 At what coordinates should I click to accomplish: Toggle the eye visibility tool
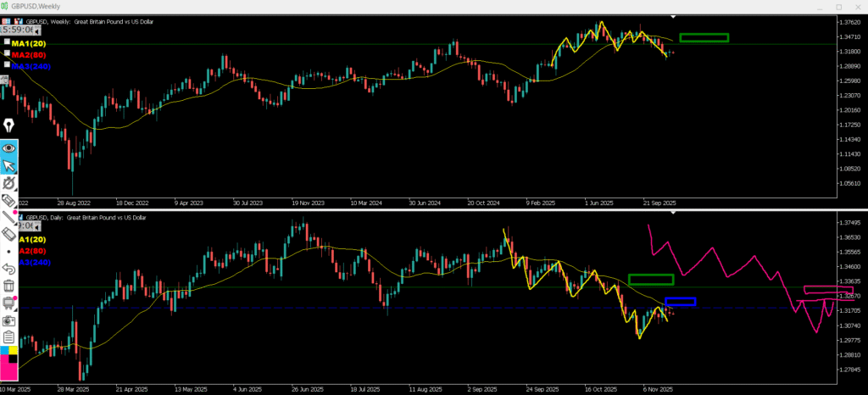click(9, 148)
